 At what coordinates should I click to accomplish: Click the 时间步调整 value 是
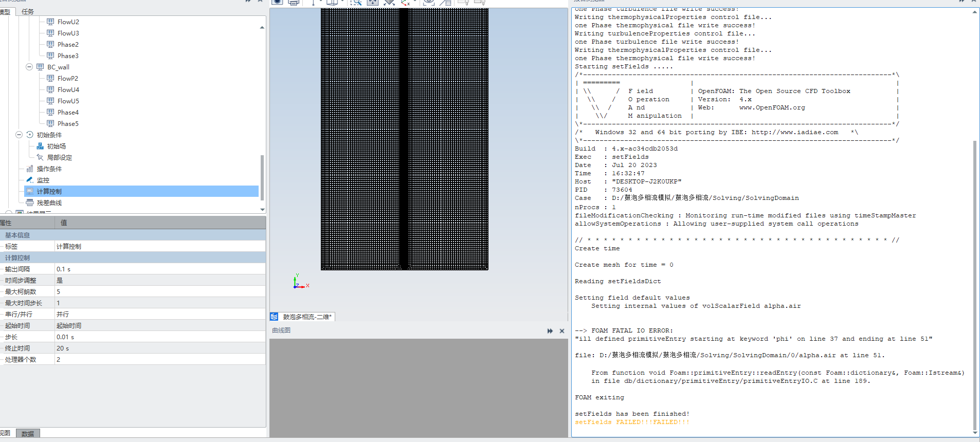click(160, 280)
